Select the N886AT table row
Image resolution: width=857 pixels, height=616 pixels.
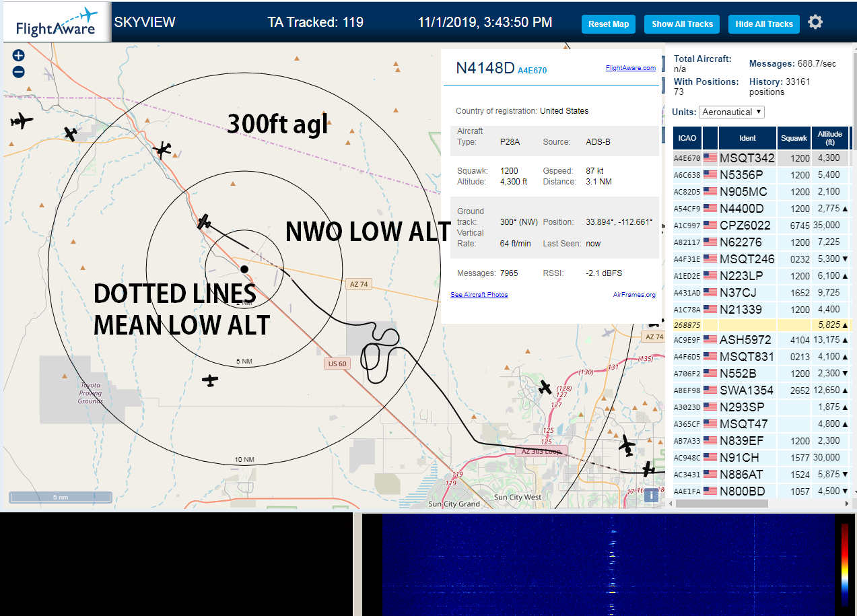pos(761,475)
